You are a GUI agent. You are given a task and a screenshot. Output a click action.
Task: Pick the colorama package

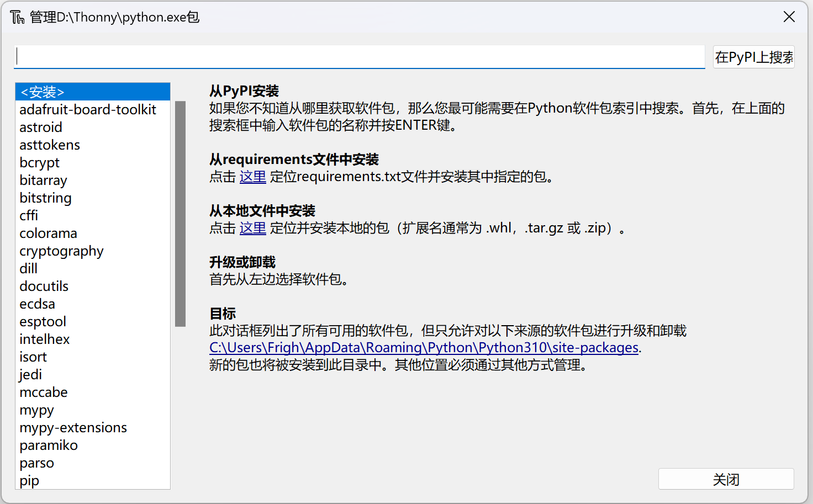point(48,233)
